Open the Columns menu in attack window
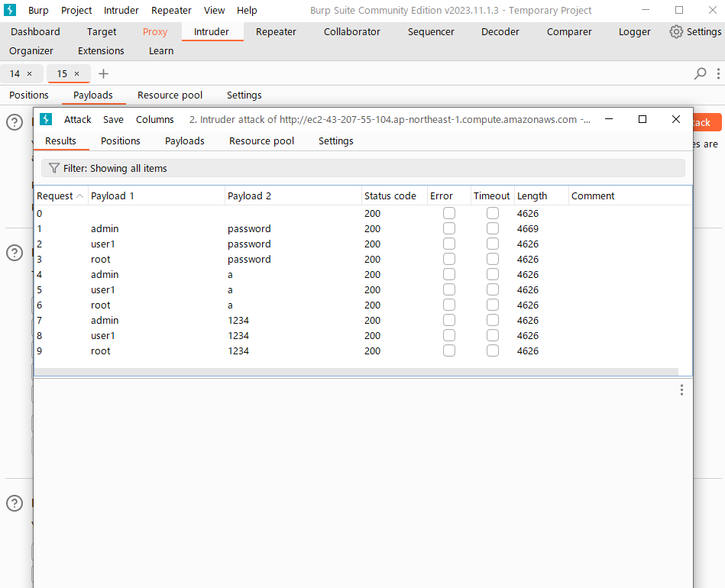The width and height of the screenshot is (725, 588). tap(155, 119)
